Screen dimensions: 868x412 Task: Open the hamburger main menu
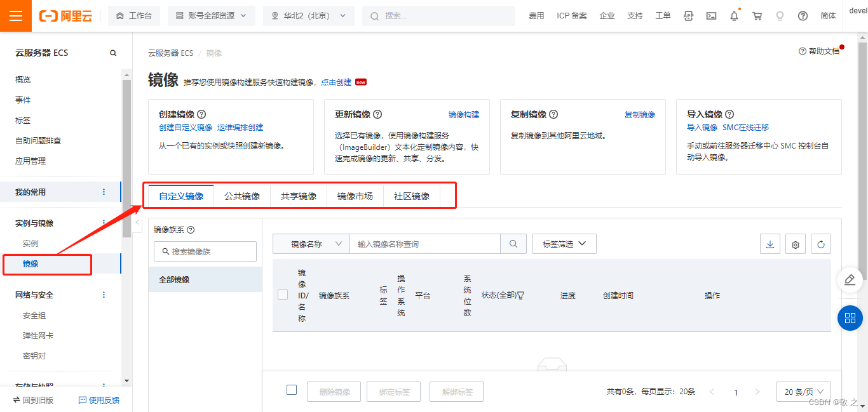pos(16,16)
